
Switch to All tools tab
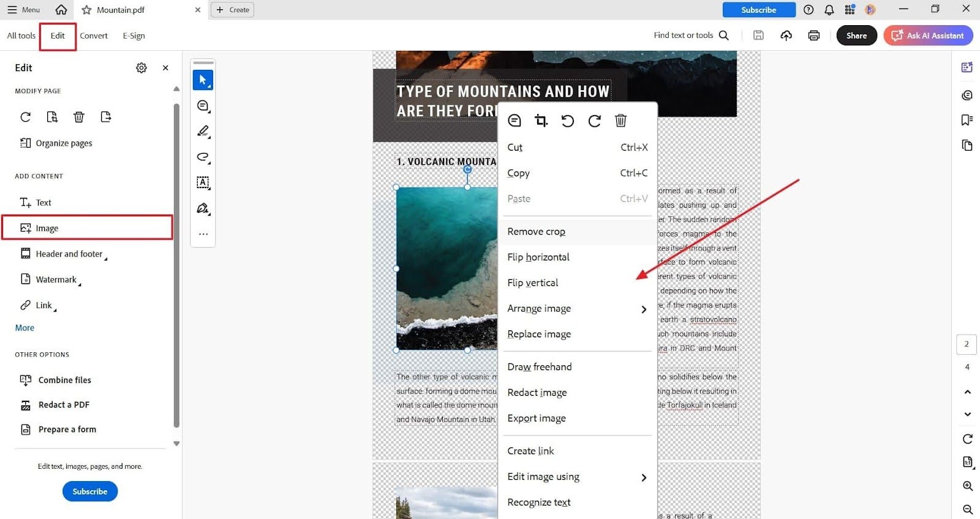(x=21, y=36)
